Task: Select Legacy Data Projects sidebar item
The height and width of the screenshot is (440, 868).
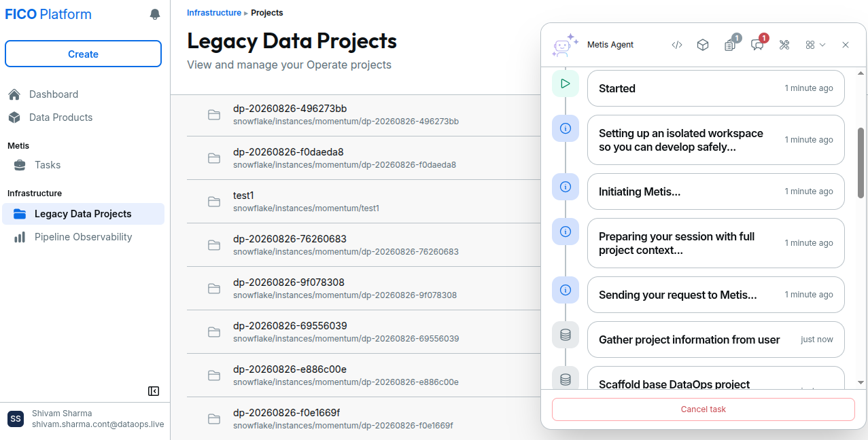Action: [x=83, y=214]
